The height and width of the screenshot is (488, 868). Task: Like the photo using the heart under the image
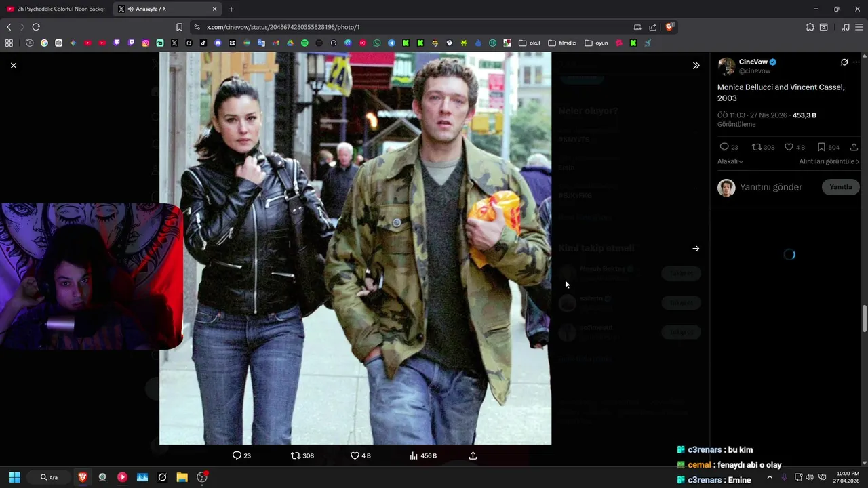[355, 455]
